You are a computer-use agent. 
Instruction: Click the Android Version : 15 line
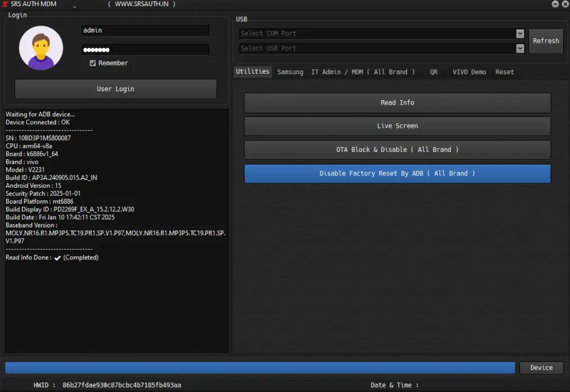click(33, 186)
